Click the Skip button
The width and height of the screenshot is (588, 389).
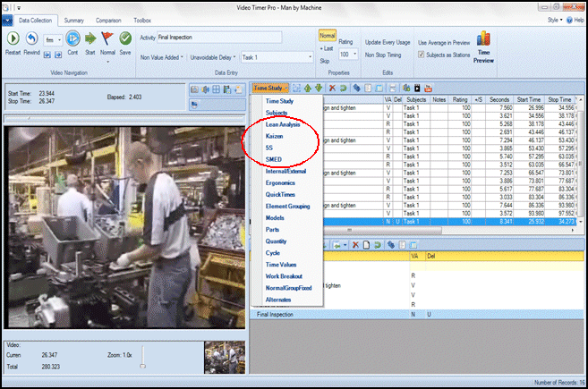(x=324, y=61)
